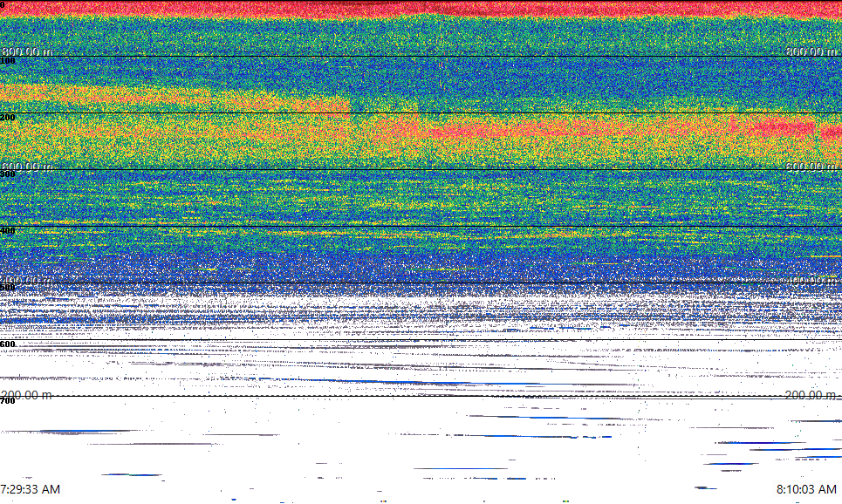Select the 800.00 m label on left edge

(x=27, y=51)
